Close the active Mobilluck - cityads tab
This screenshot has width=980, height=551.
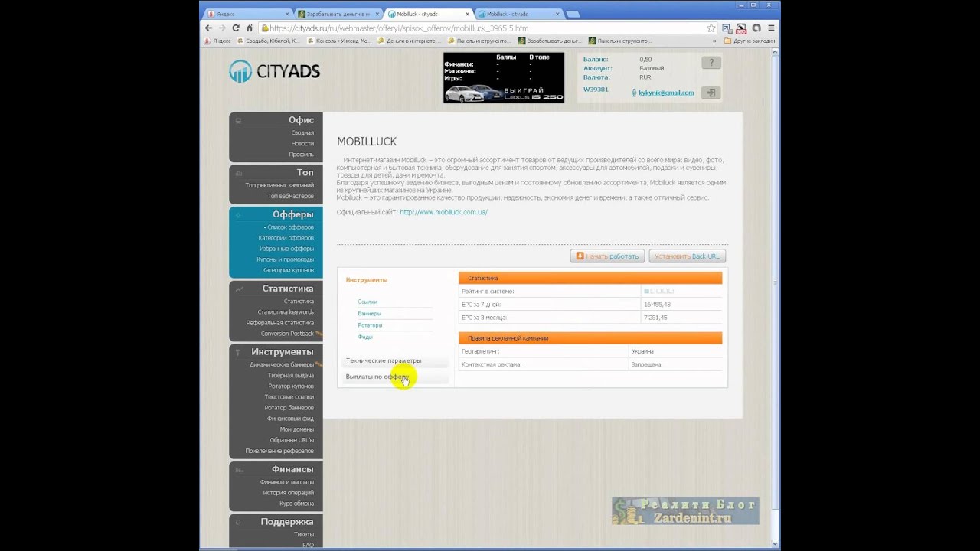466,14
